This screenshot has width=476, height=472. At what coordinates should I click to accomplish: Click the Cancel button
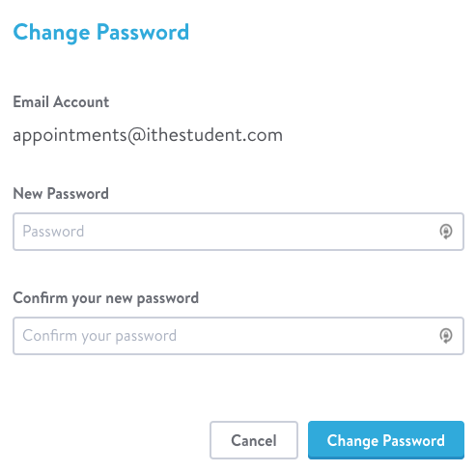tap(254, 440)
